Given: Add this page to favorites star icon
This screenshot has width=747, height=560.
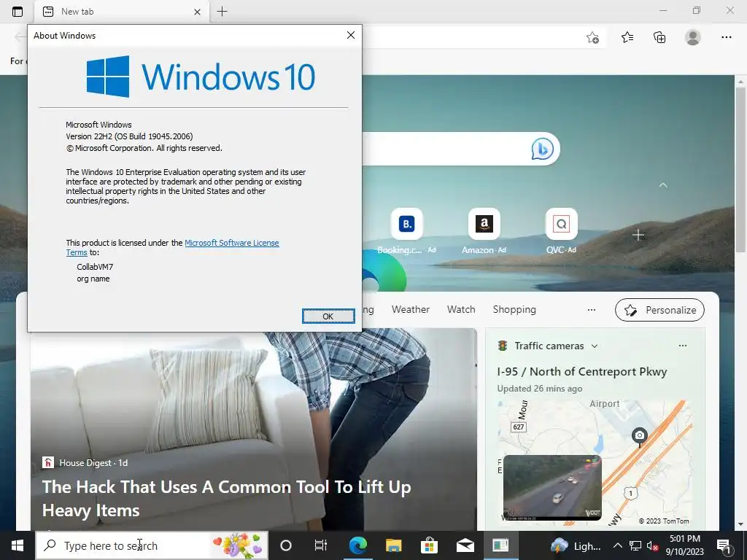Looking at the screenshot, I should coord(592,38).
